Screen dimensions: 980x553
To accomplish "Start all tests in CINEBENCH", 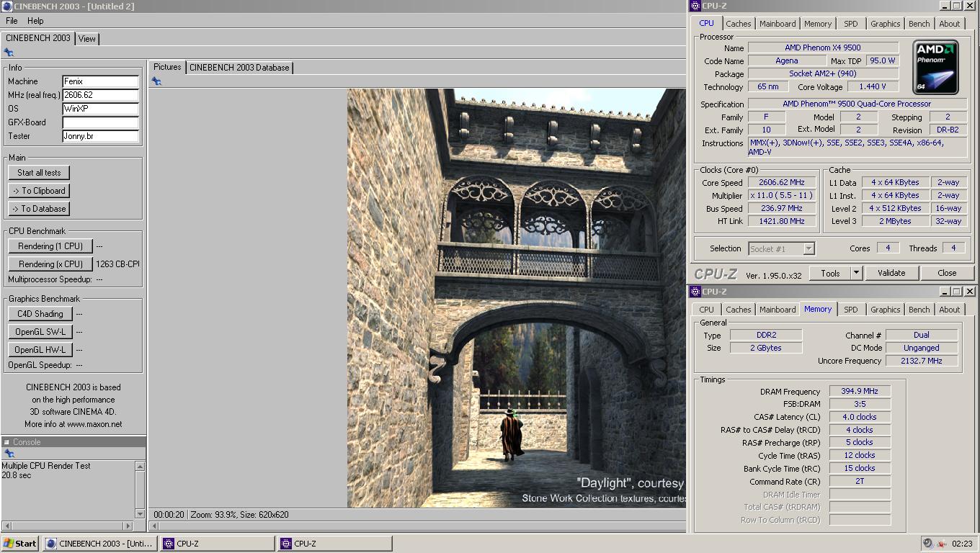I will [x=39, y=173].
